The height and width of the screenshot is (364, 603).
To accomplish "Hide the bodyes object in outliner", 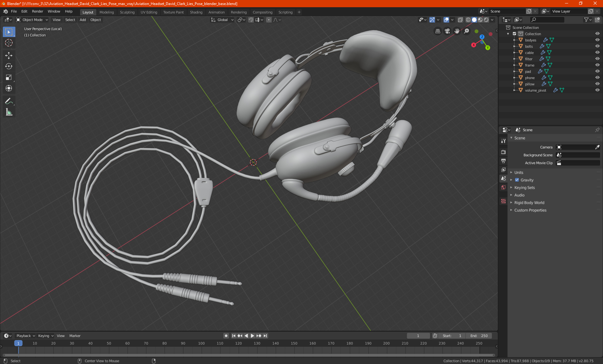I will pos(597,40).
